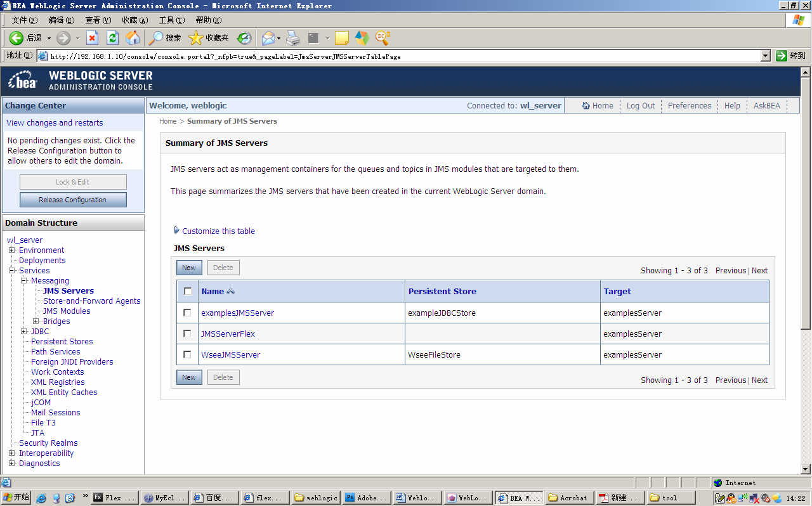Expand the Diagnostics tree node

pyautogui.click(x=11, y=463)
